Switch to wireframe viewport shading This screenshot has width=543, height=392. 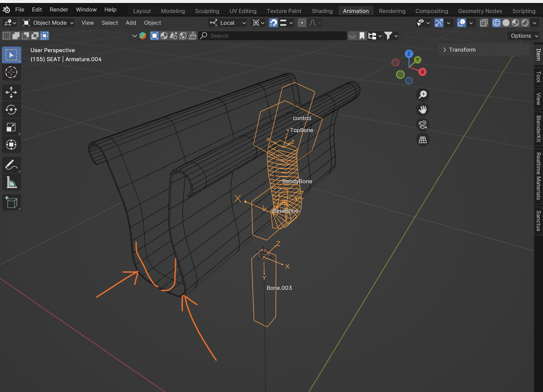pos(496,23)
